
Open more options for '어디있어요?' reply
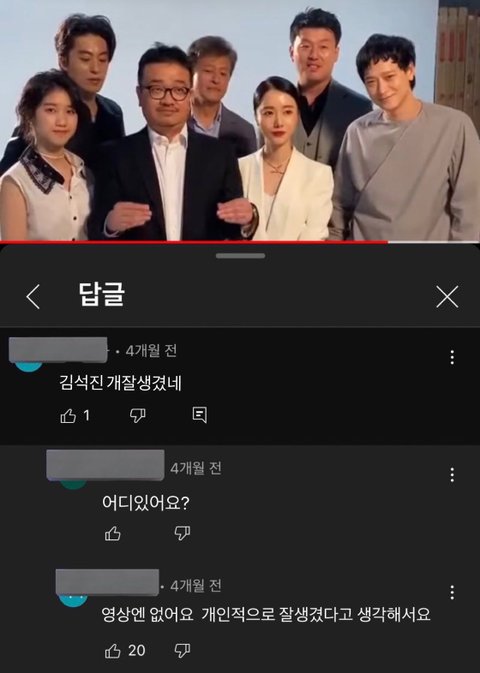[452, 475]
